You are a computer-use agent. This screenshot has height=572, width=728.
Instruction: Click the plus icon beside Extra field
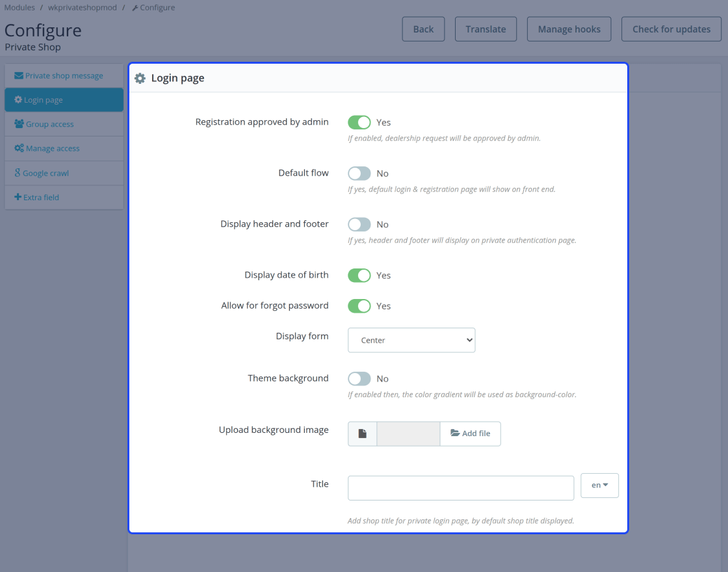coord(18,197)
